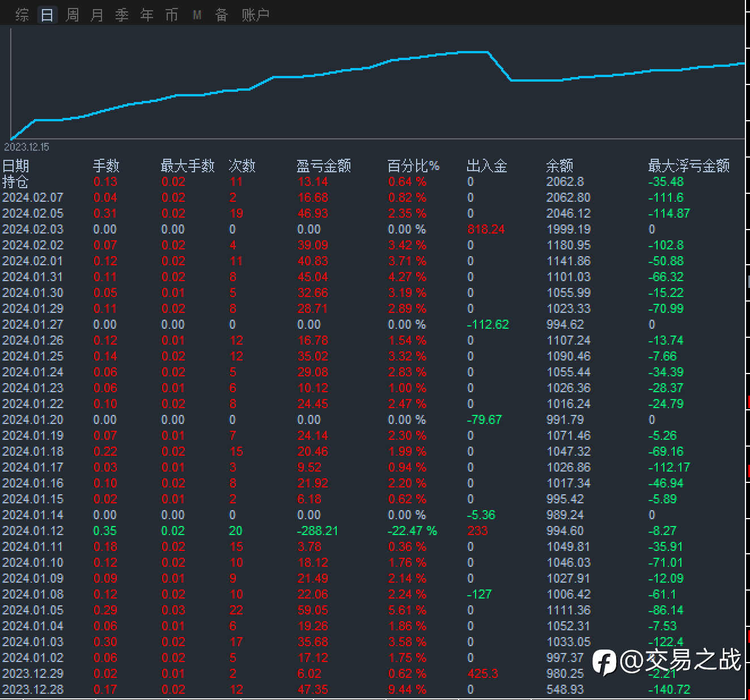Click floating loss -28.37 in the 2024.01.23 row
The width and height of the screenshot is (750, 700).
(x=666, y=388)
